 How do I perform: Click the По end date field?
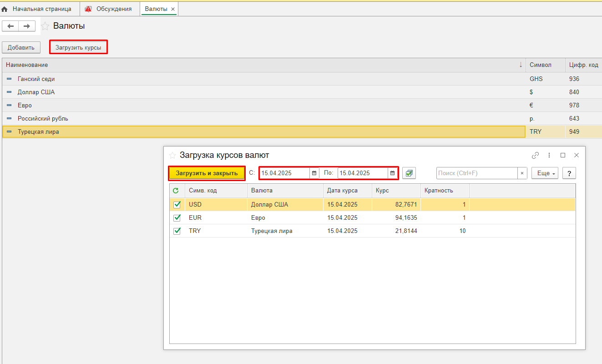[x=363, y=173]
